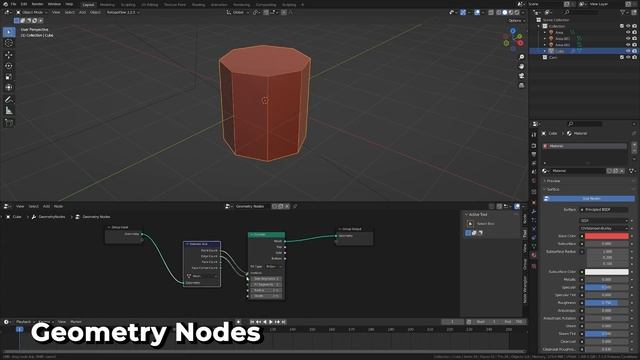Hide the Cube object via eye icon
640x360 pixels.
coord(628,51)
